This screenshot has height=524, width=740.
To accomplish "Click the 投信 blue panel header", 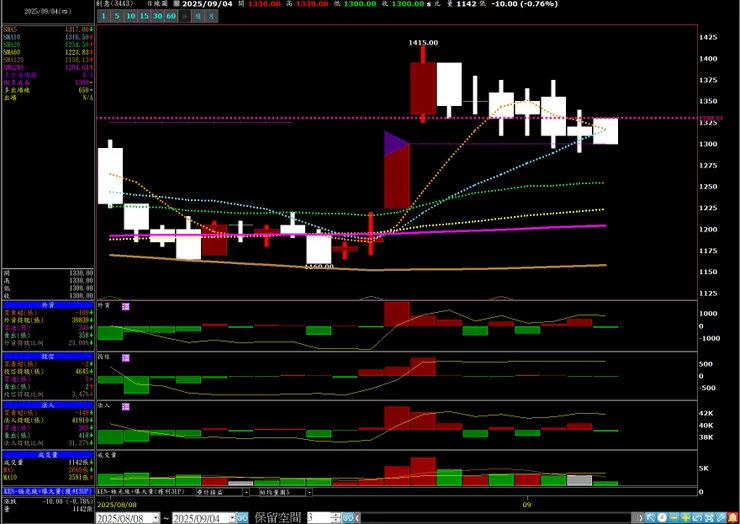I will [x=48, y=356].
